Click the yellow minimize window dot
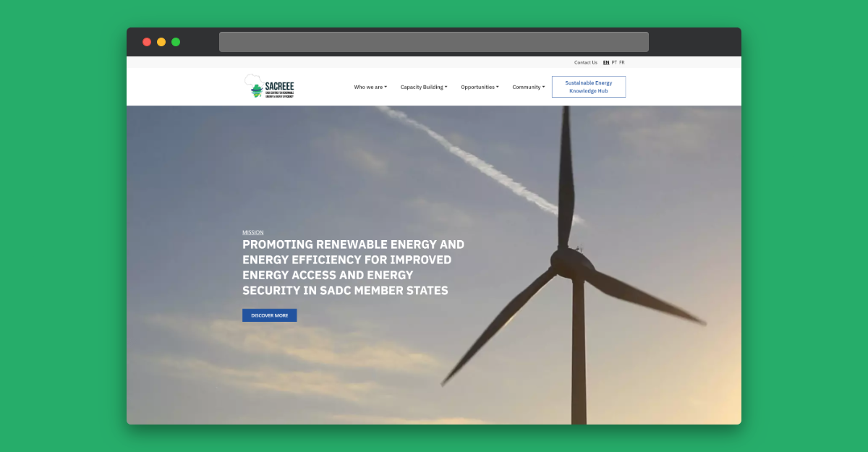 click(x=161, y=42)
